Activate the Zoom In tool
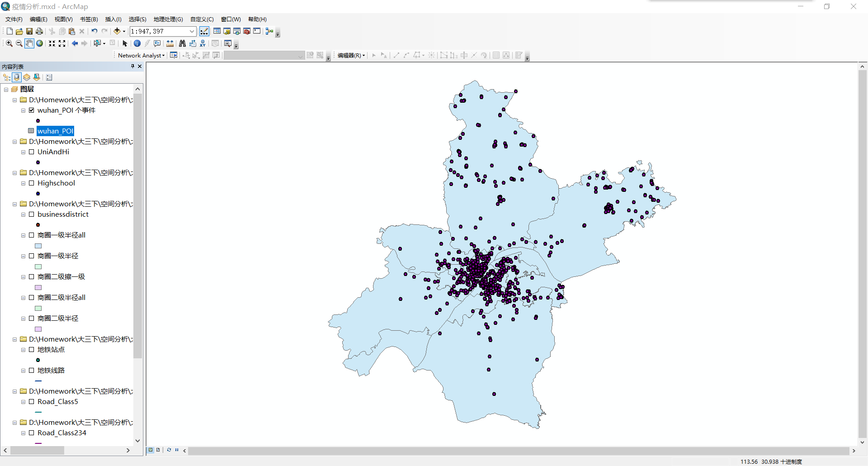This screenshot has height=466, width=868. point(9,43)
